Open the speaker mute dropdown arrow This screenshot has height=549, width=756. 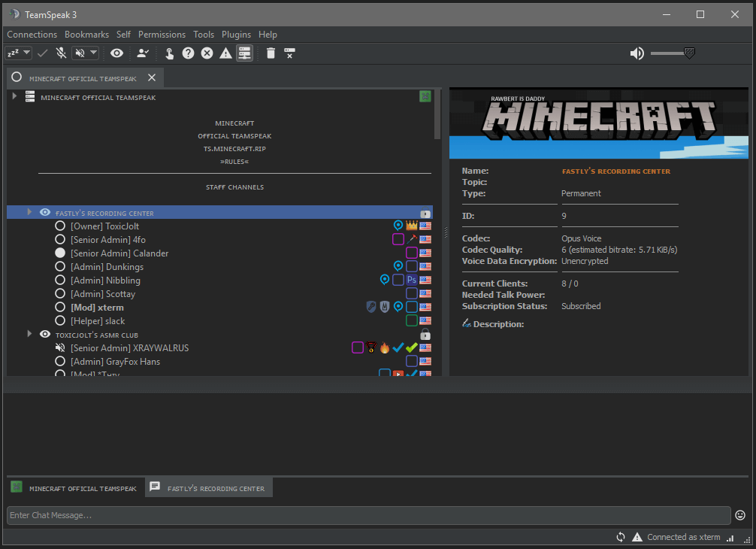click(94, 53)
